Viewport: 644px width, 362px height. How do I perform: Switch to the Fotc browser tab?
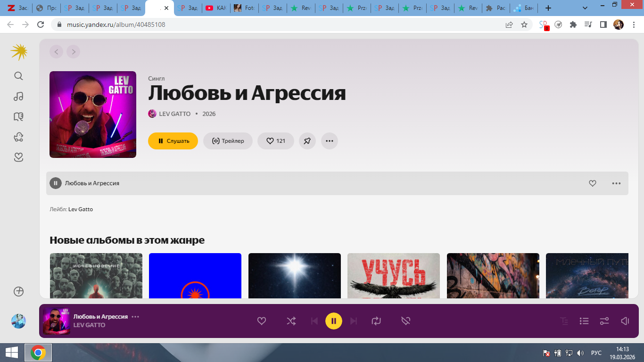[244, 8]
